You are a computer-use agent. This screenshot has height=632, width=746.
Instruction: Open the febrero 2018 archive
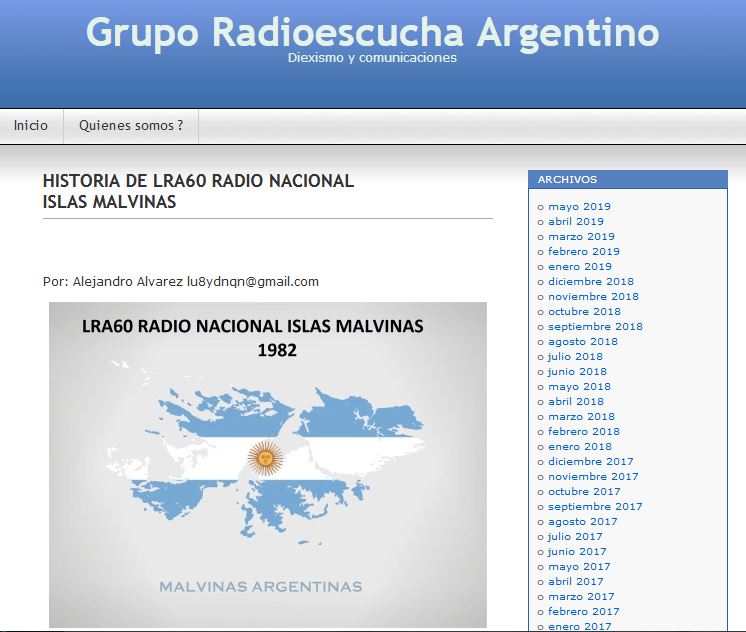(584, 432)
